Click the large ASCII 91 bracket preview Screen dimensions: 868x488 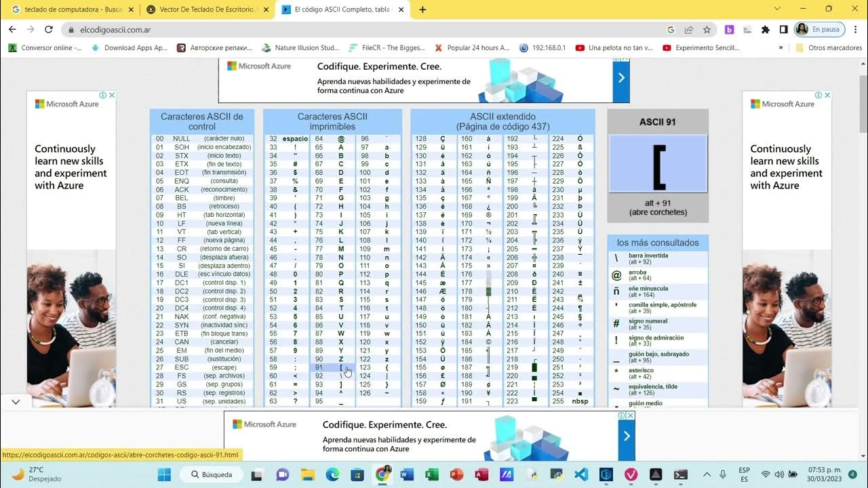tap(658, 164)
